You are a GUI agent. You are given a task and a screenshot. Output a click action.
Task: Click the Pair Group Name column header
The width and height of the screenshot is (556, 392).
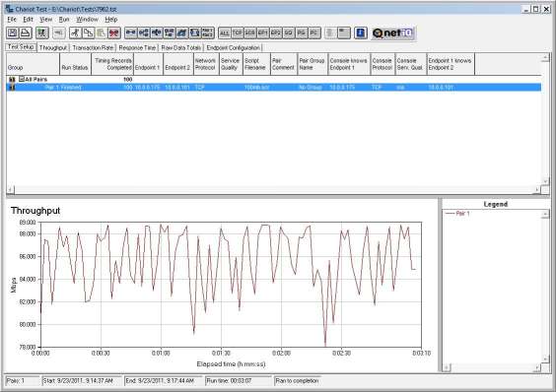pos(313,64)
